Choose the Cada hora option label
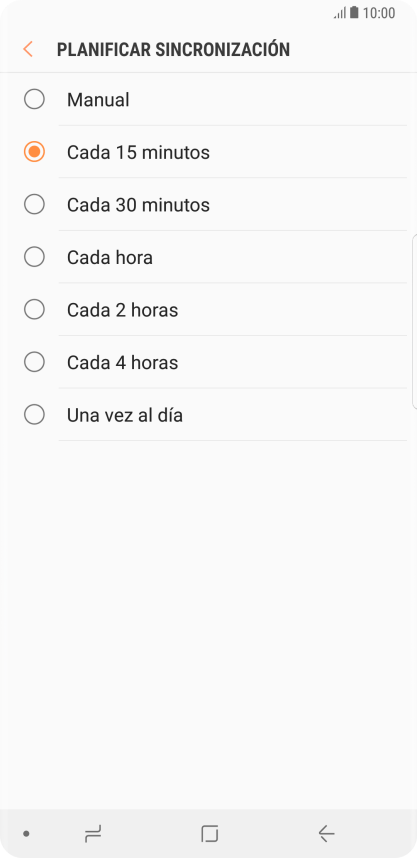 click(109, 258)
